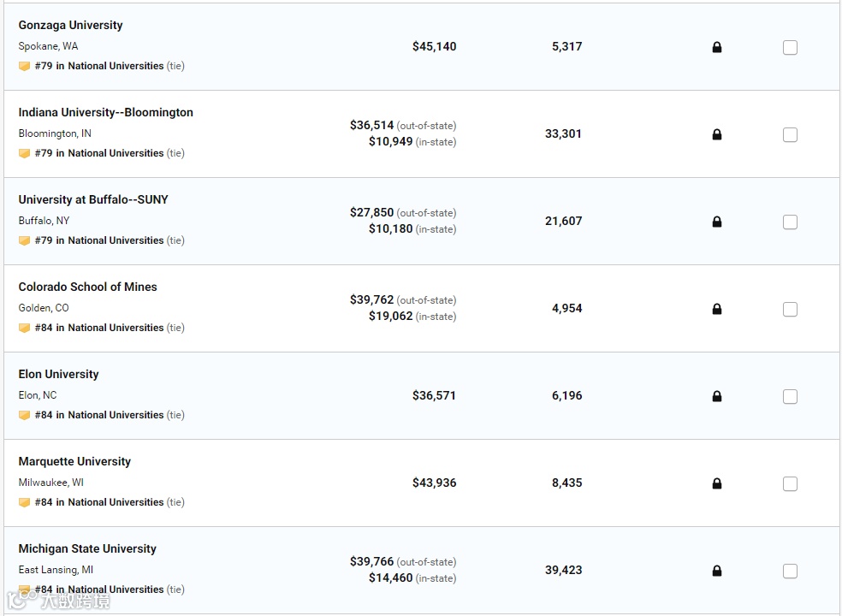
Task: Click the ranking badge icon under Gonzaga University
Action: 24,66
